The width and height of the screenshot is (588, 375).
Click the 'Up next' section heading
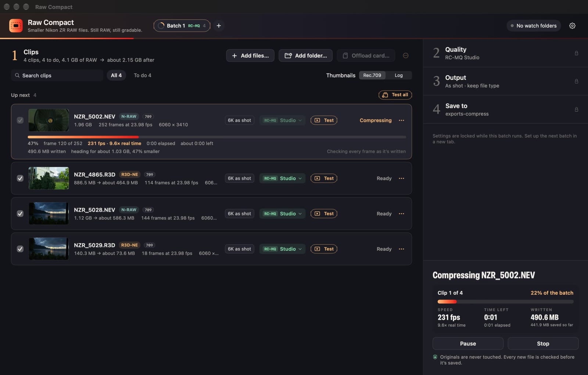coord(20,95)
